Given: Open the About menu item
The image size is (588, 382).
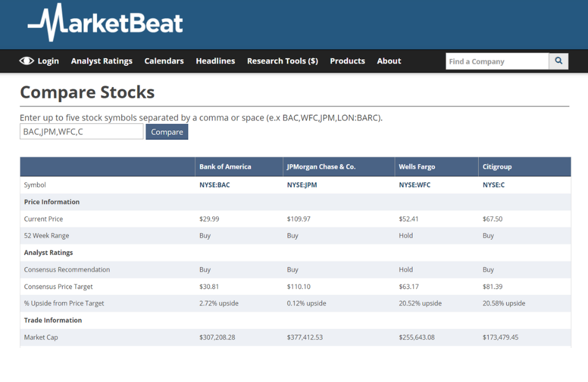Looking at the screenshot, I should 389,61.
